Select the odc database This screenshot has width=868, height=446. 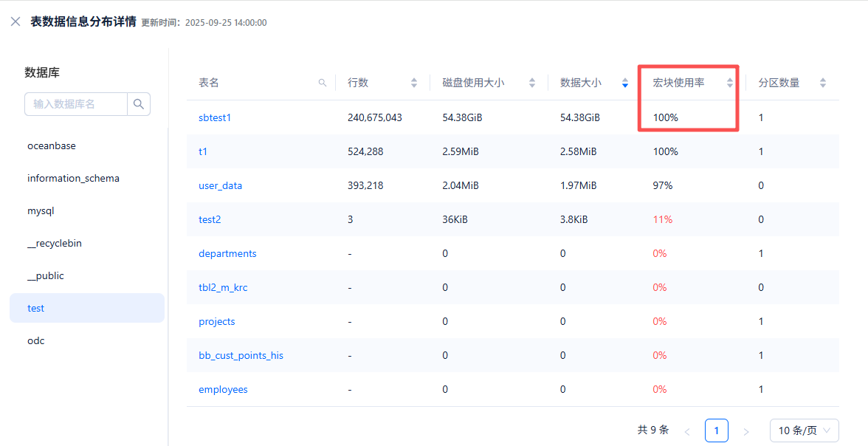coord(36,341)
